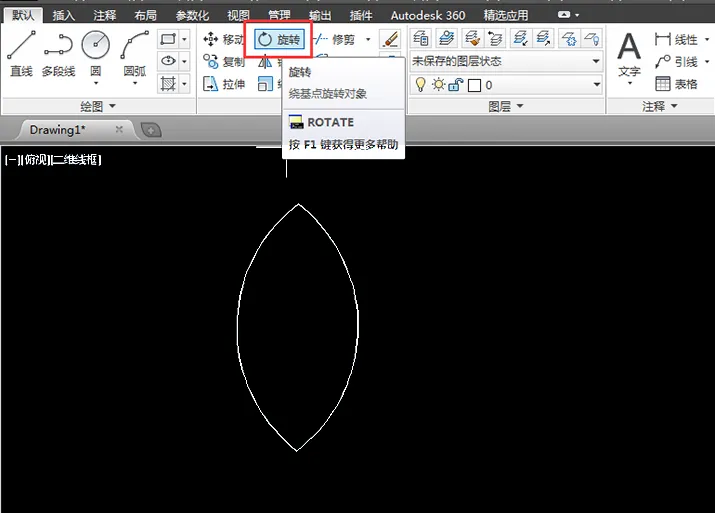Switch to the 视图 ribbon tab

coord(238,16)
